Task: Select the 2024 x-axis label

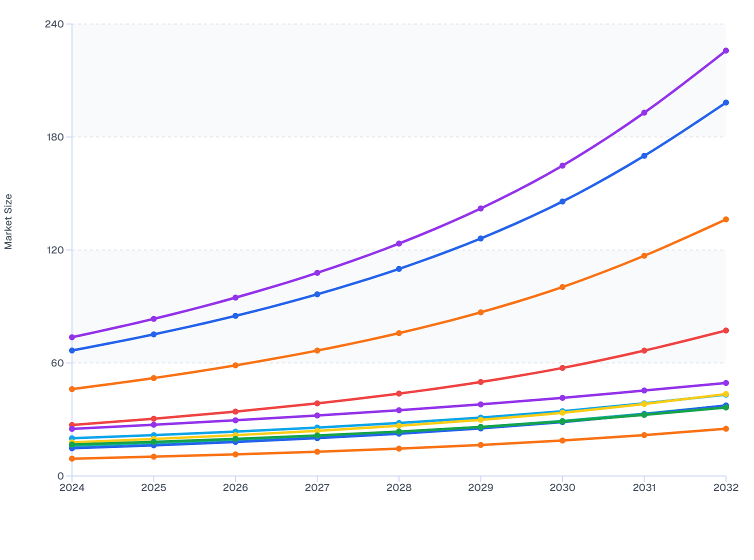Action: pyautogui.click(x=72, y=487)
